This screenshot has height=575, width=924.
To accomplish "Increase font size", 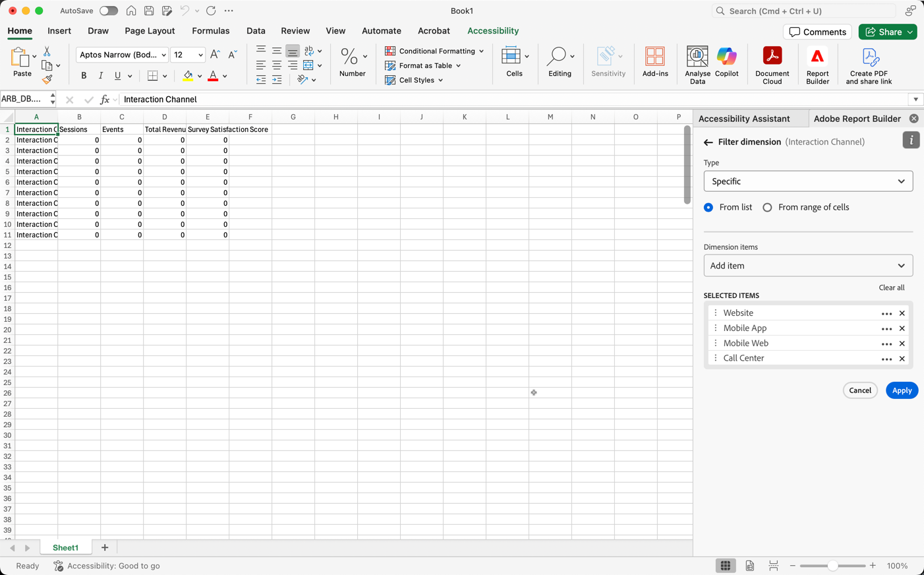I will point(215,55).
